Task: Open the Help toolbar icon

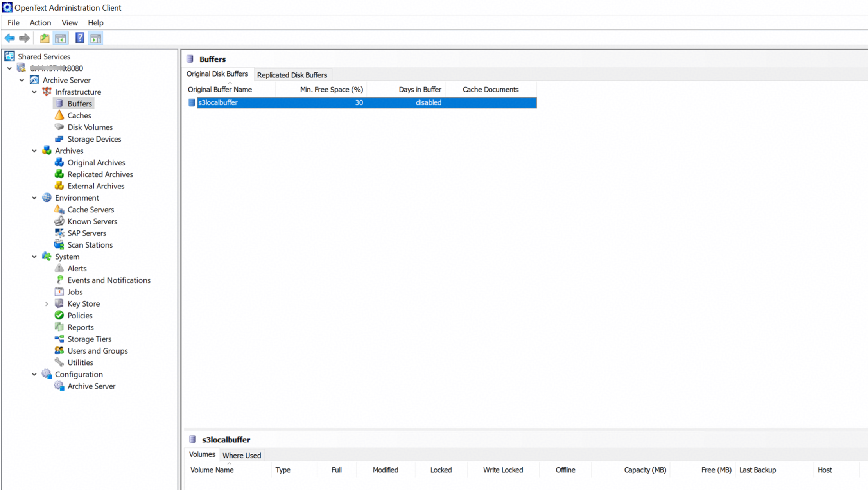Action: pos(80,38)
